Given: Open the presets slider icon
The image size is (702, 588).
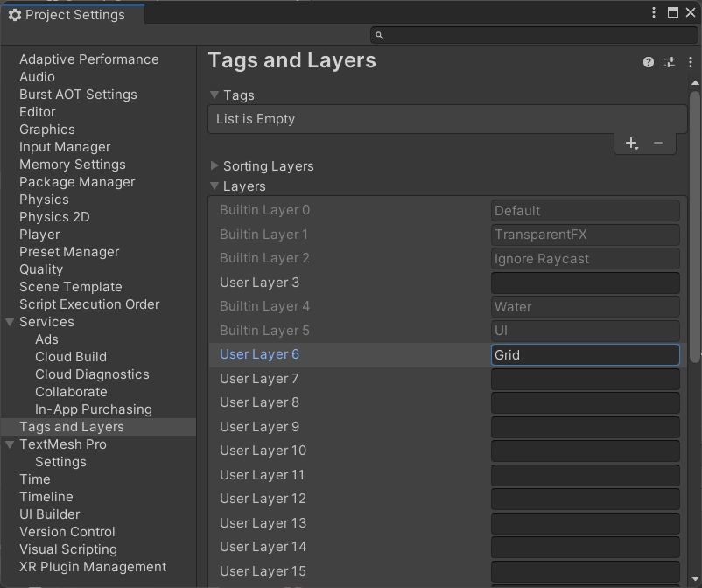Looking at the screenshot, I should [670, 62].
